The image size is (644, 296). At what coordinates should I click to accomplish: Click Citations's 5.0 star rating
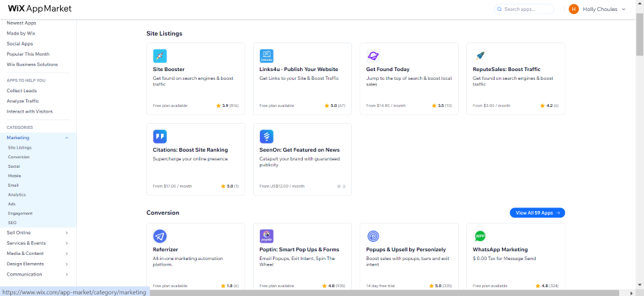[x=230, y=186]
